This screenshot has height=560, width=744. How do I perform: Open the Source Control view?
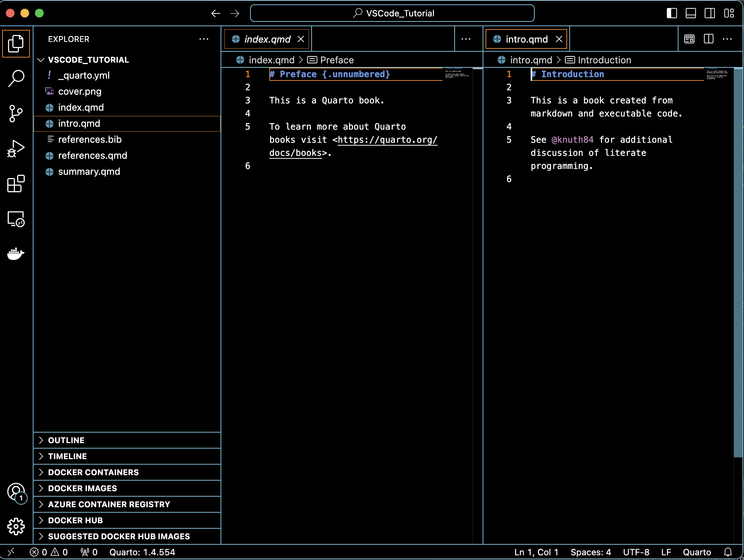tap(16, 113)
